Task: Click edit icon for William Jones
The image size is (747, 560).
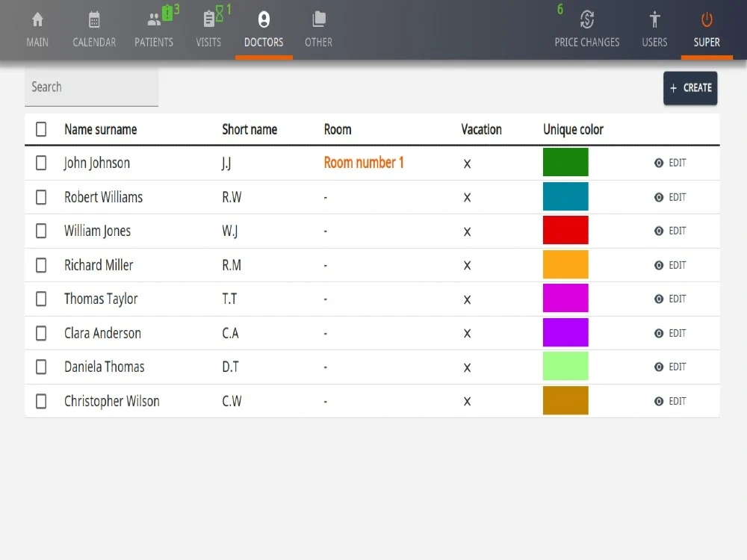Action: (658, 231)
